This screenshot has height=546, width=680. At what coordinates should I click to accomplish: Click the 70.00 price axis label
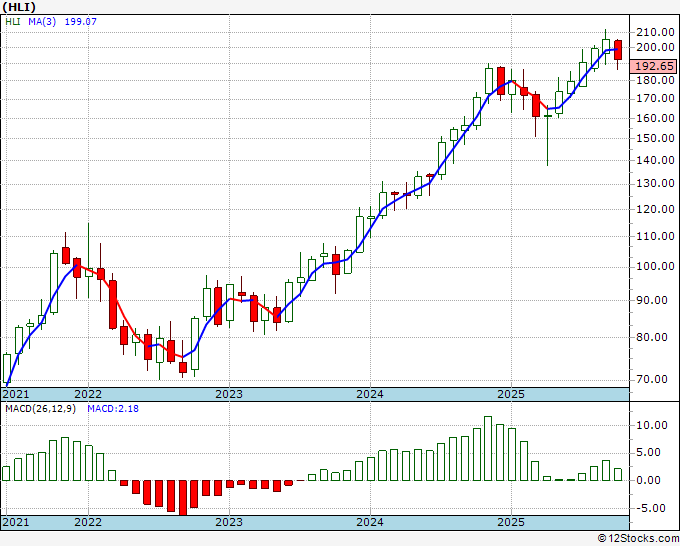(x=658, y=379)
